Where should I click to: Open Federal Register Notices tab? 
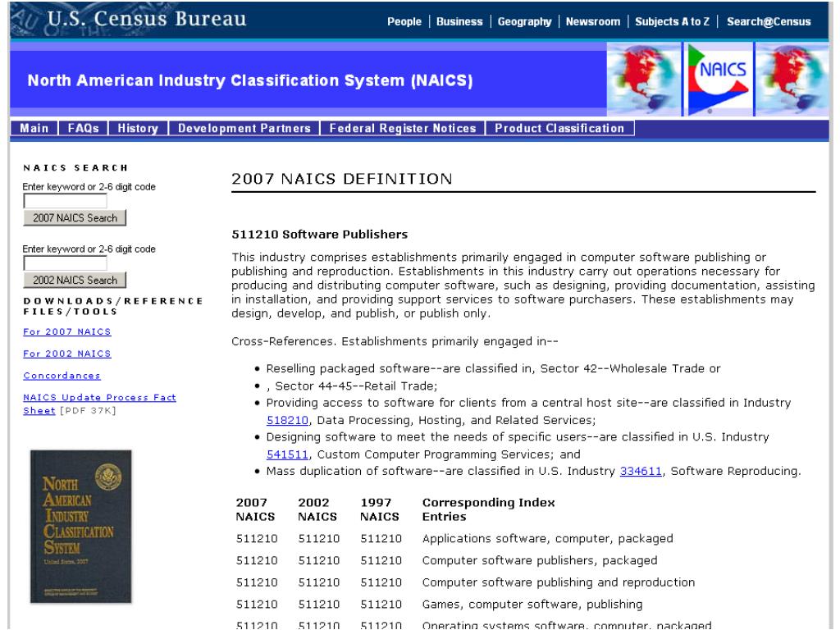point(403,128)
